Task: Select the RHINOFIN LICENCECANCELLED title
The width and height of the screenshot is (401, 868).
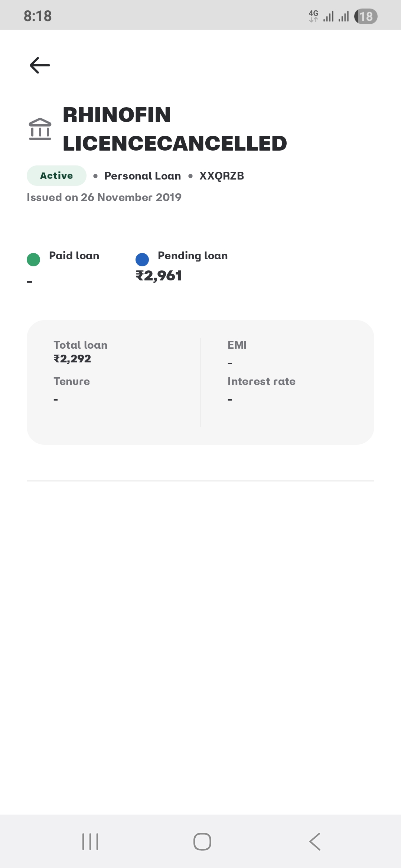Action: (175, 129)
